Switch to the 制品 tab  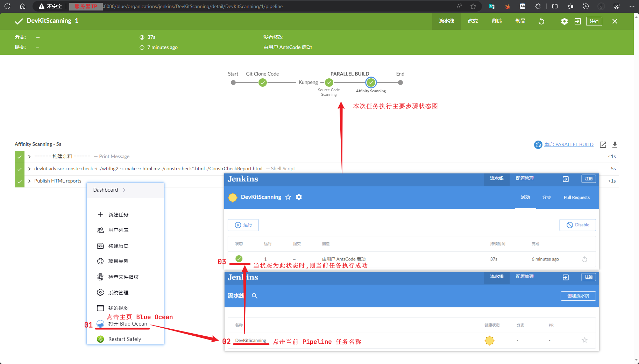[x=520, y=21]
